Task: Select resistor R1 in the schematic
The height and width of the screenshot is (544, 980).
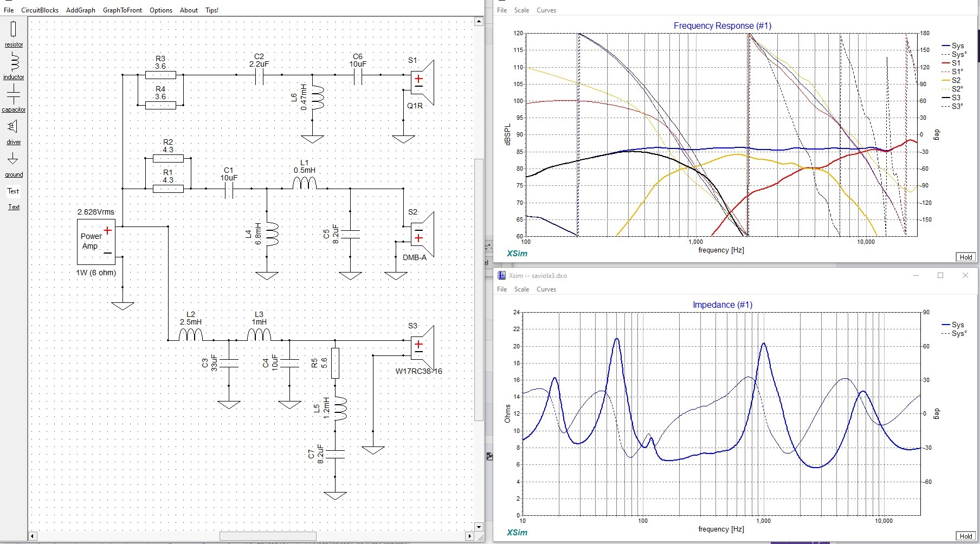Action: 168,189
